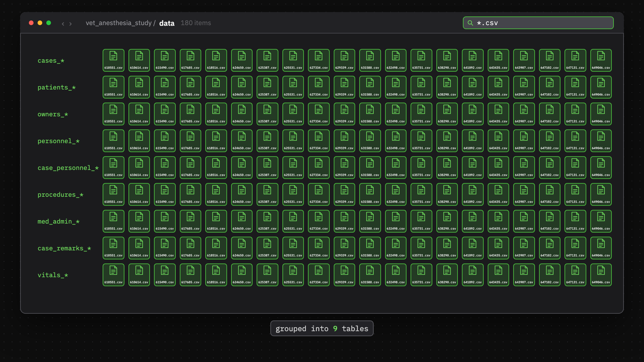Open 629339.csv in the case_remarks_* row
Image resolution: width=644 pixels, height=362 pixels.
[344, 248]
